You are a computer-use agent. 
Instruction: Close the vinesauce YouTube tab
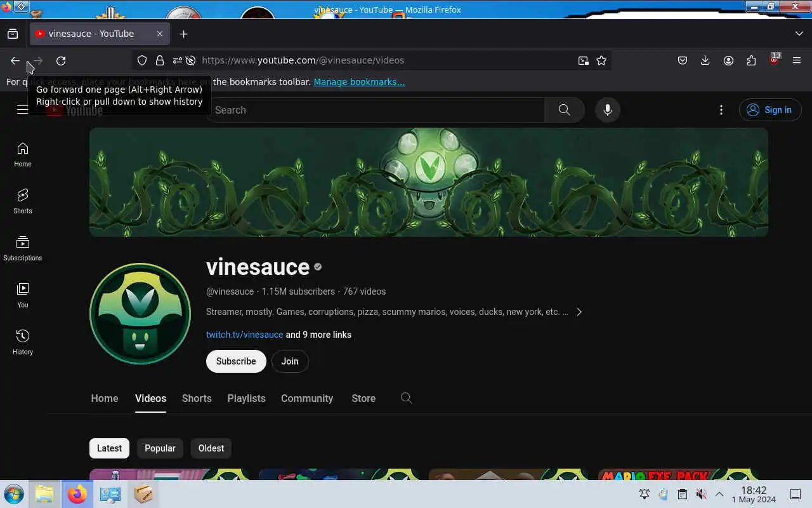tap(160, 34)
